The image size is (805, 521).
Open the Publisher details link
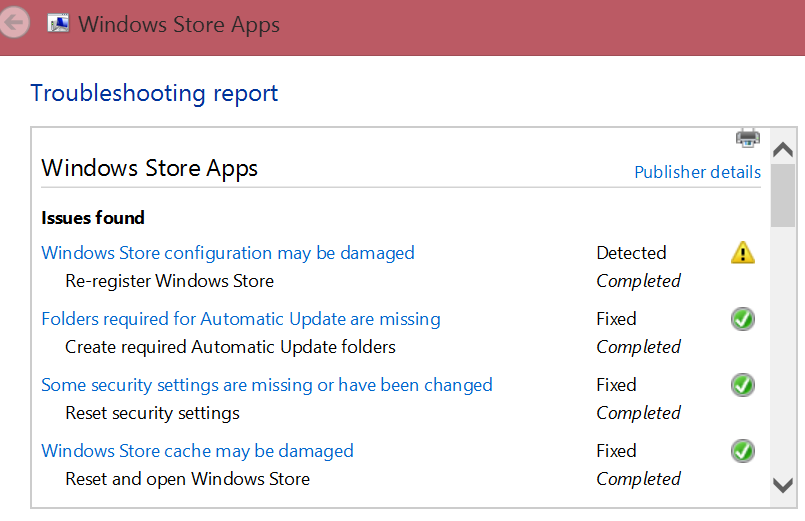point(697,172)
